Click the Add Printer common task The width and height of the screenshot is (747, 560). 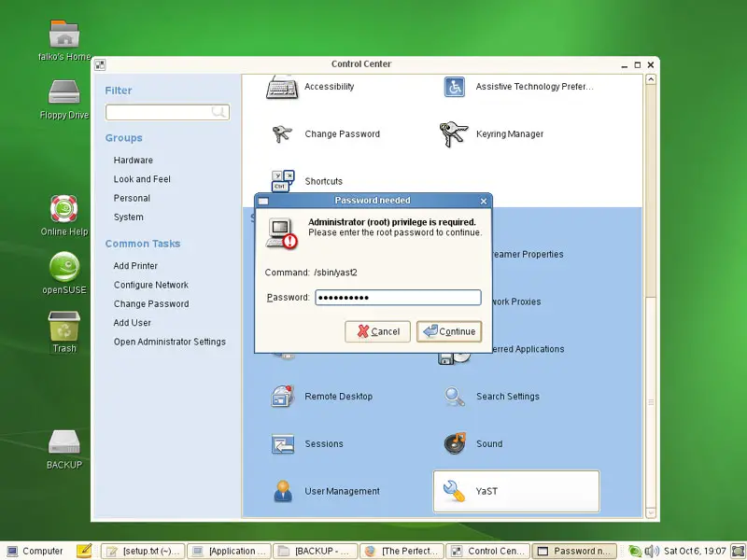[135, 266]
